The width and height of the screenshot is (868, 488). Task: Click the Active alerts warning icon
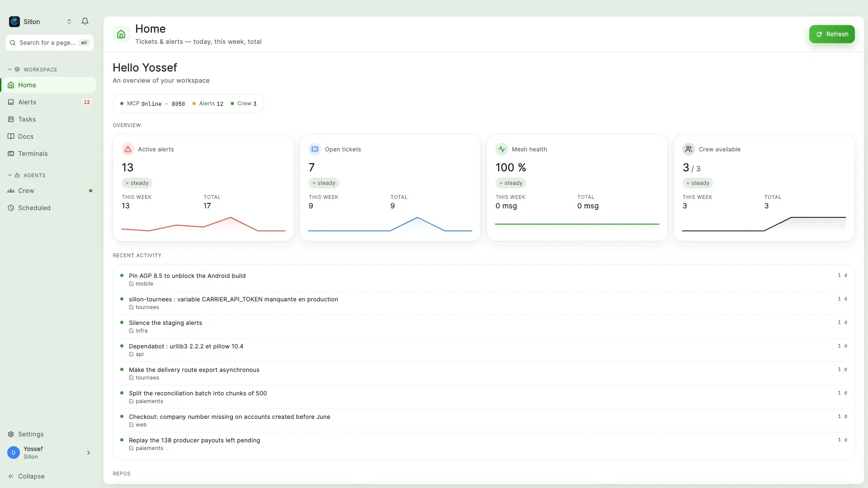point(128,149)
